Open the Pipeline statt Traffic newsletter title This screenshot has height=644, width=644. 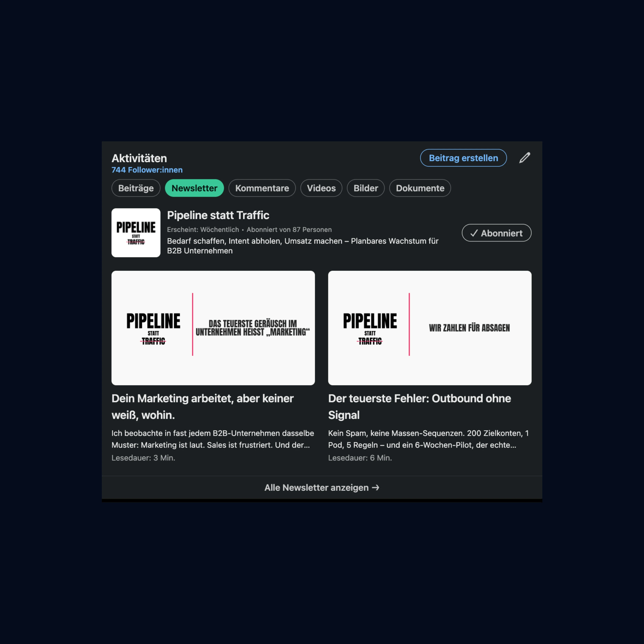(x=218, y=215)
